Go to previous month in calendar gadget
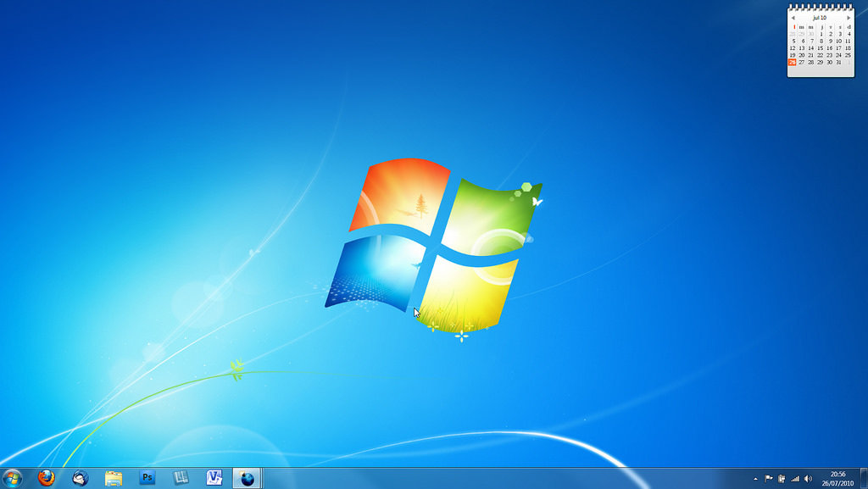Screen dimensions: 868x489 click(793, 19)
